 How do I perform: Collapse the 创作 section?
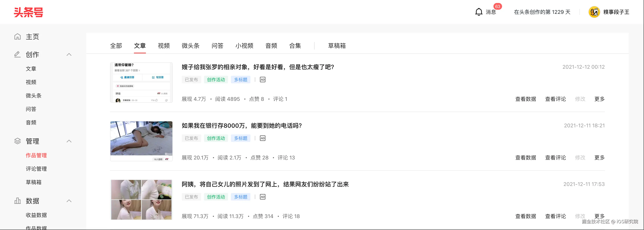[x=69, y=54]
